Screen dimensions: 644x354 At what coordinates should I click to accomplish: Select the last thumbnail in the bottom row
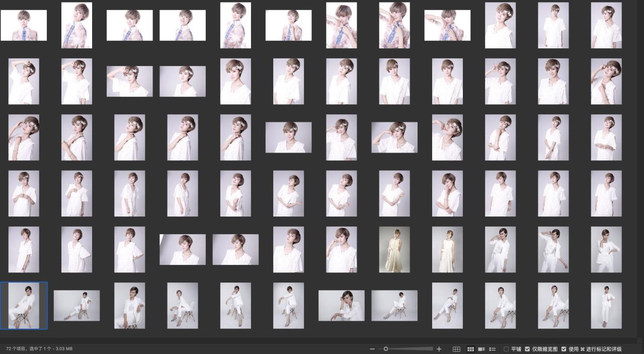pos(606,305)
